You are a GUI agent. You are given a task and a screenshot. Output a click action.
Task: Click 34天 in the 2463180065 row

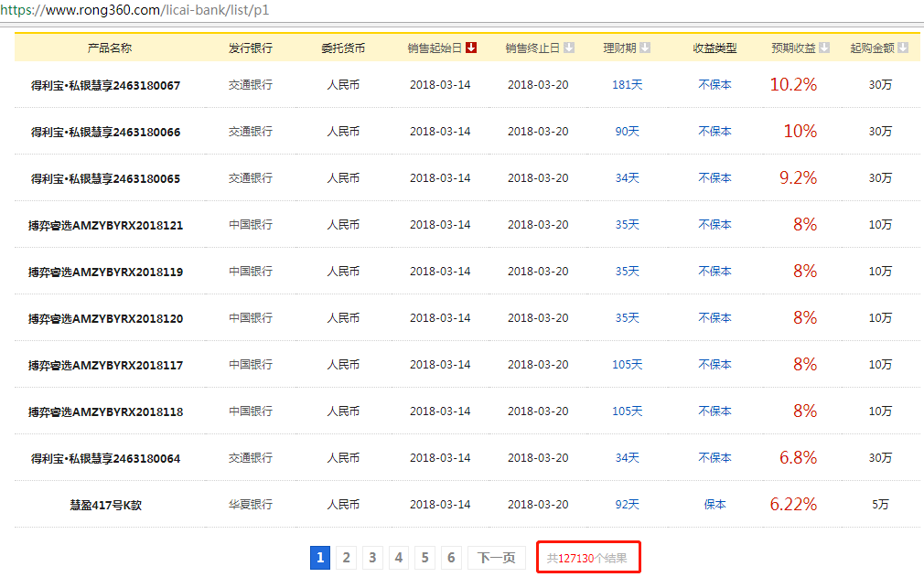click(x=627, y=177)
